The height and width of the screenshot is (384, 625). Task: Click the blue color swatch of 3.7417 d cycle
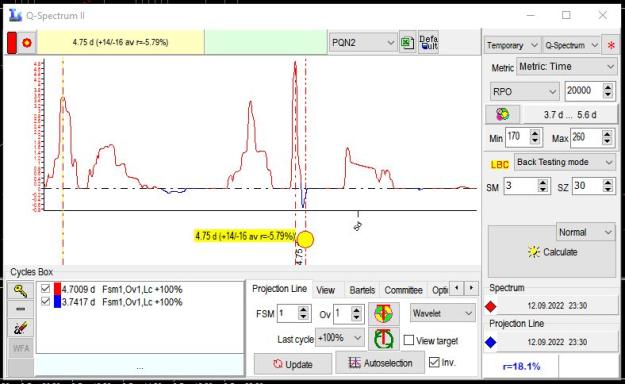point(57,301)
